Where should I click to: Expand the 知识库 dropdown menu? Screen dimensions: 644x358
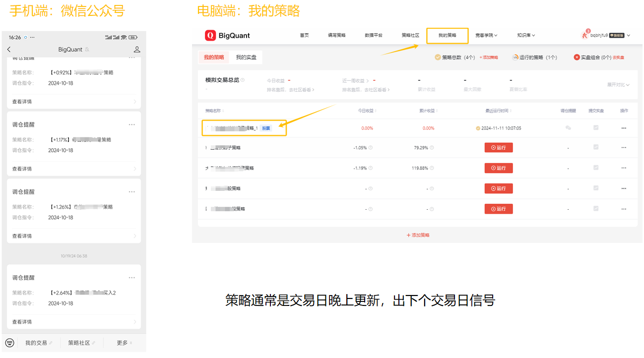(x=525, y=35)
